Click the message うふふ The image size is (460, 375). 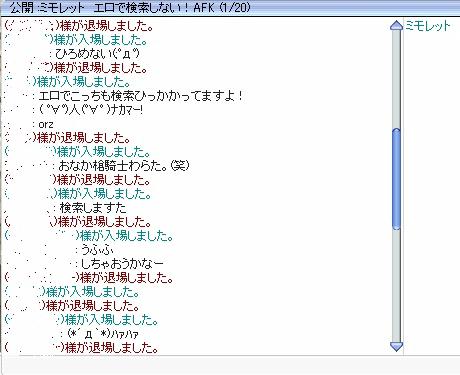coord(97,250)
